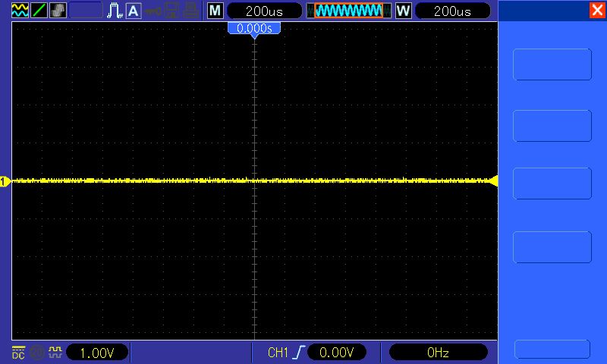This screenshot has width=607, height=364.
Task: Select the green diagonal line icon
Action: 39,11
